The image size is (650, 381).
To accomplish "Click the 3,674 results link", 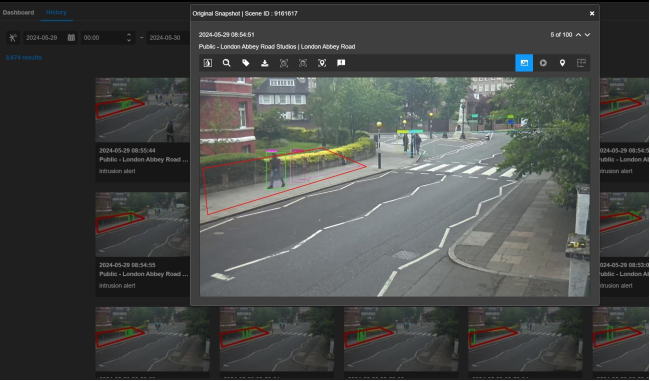I will (24, 58).
